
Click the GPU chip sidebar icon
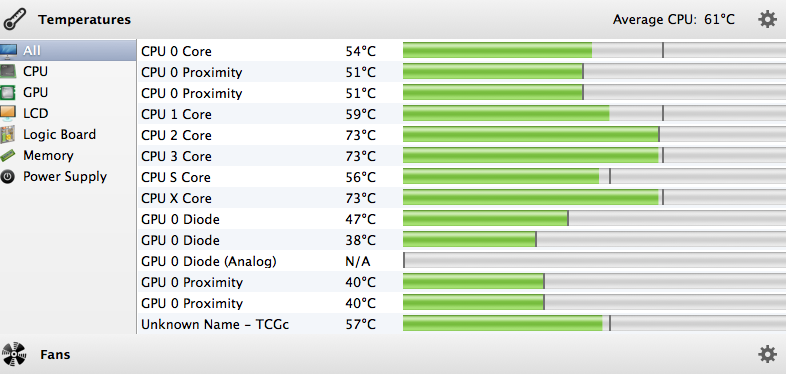pos(8,93)
